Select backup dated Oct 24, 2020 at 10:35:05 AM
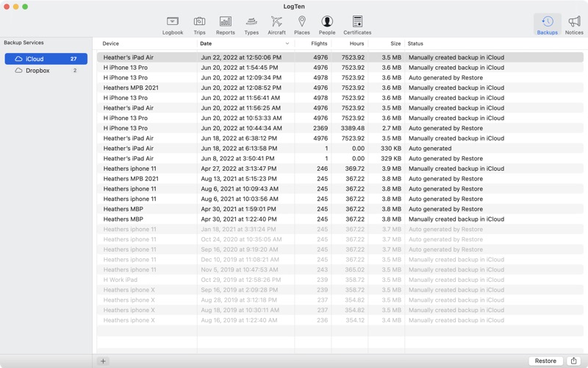The image size is (588, 368). pyautogui.click(x=340, y=239)
